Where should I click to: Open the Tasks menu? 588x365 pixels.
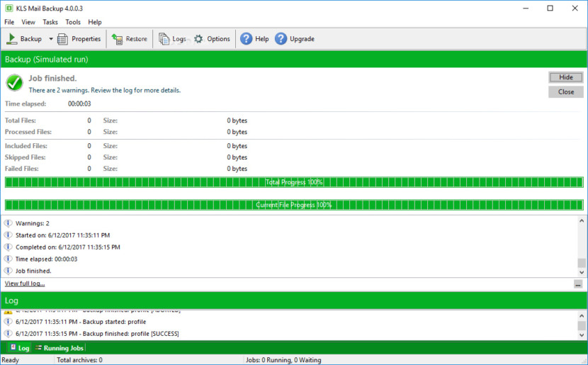50,22
